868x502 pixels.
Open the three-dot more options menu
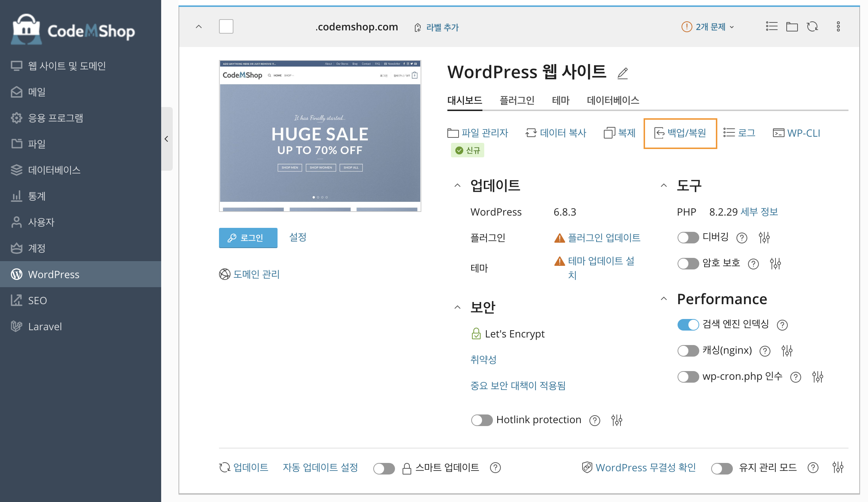point(838,27)
